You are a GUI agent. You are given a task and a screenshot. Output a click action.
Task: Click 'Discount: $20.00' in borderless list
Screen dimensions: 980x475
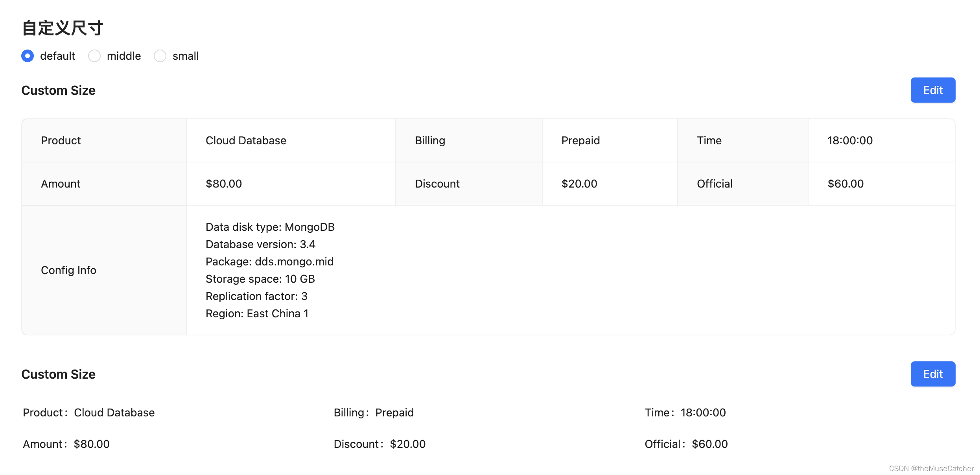pos(380,444)
